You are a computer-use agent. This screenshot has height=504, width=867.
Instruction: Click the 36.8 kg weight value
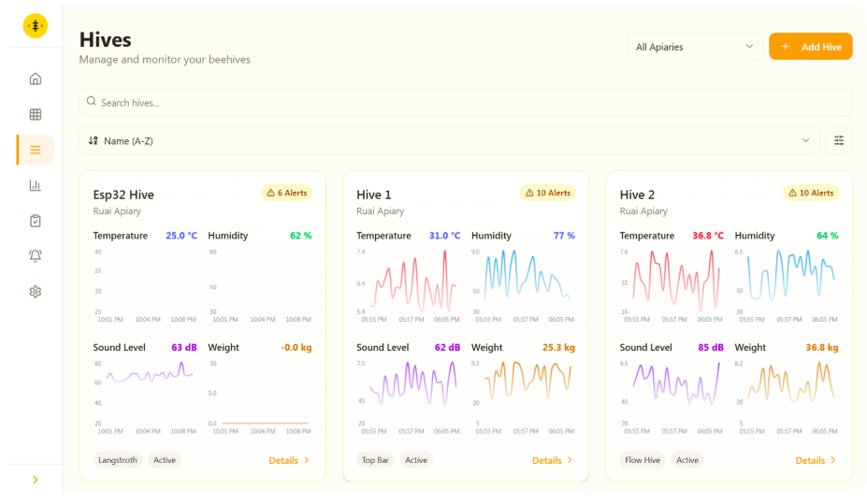[822, 348]
